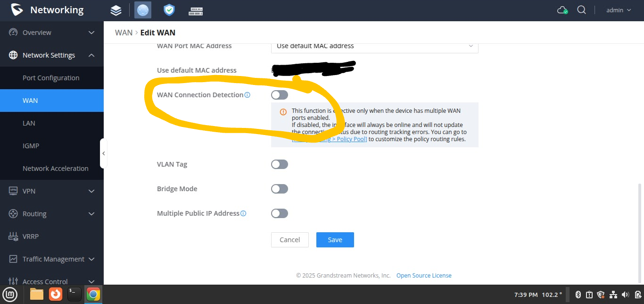Open the LAN settings page

pos(29,123)
